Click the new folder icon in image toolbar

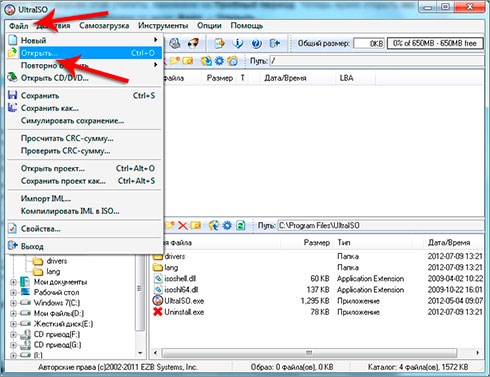pos(175,61)
